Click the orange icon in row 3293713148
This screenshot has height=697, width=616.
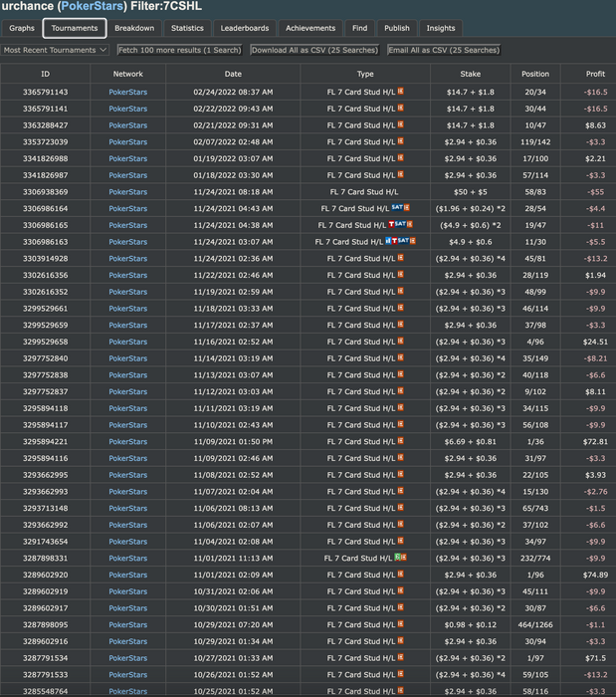(401, 508)
